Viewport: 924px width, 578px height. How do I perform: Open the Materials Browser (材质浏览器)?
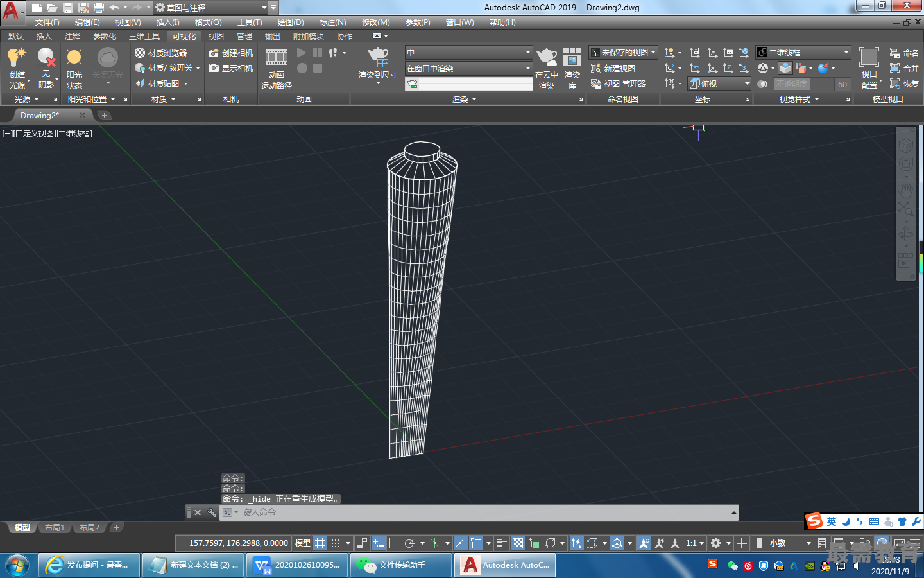pos(160,53)
